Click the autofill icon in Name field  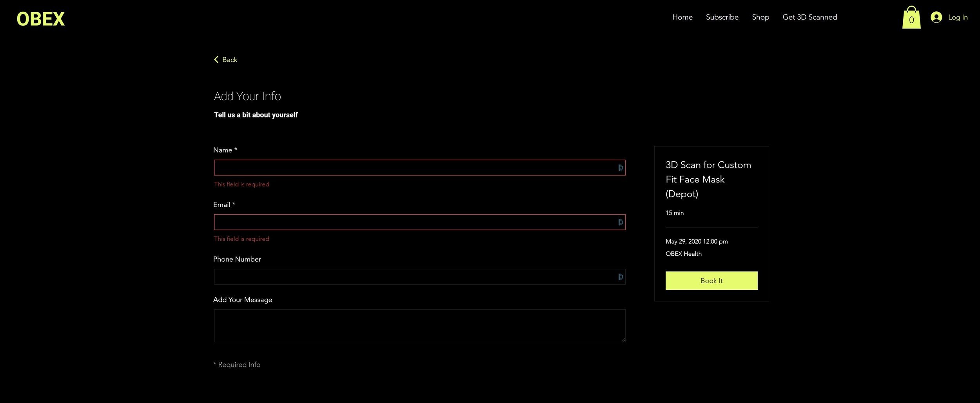click(621, 168)
